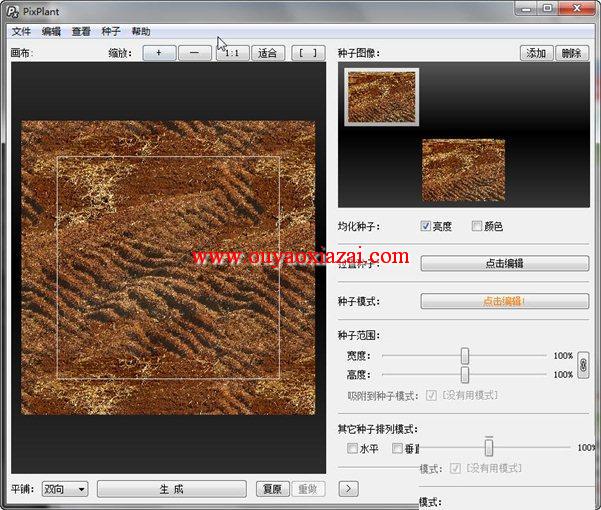
Task: Toggle the 水平 checkbox
Action: 352,448
